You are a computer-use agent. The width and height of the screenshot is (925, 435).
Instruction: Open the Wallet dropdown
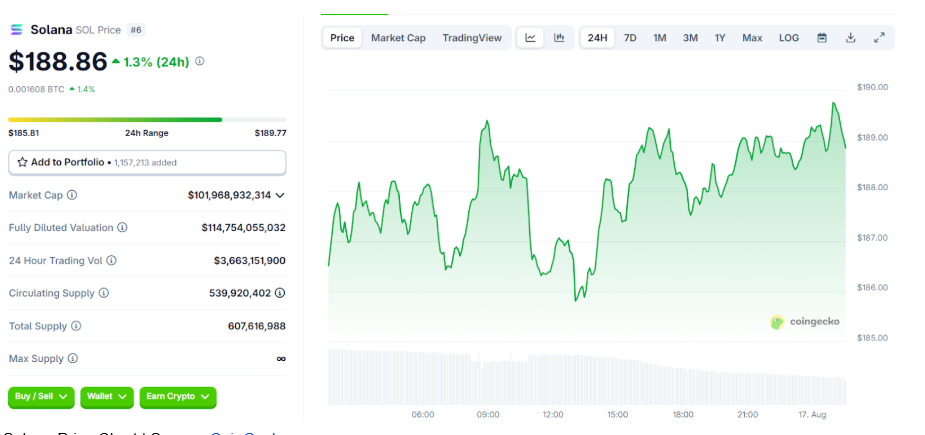click(106, 397)
